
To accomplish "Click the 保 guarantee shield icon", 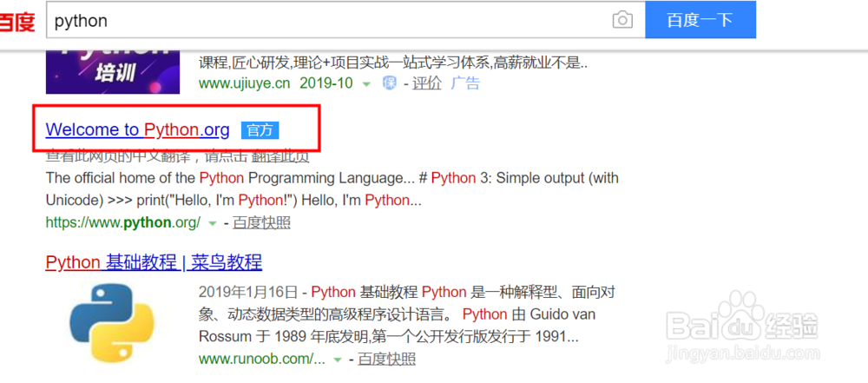I will [x=390, y=83].
